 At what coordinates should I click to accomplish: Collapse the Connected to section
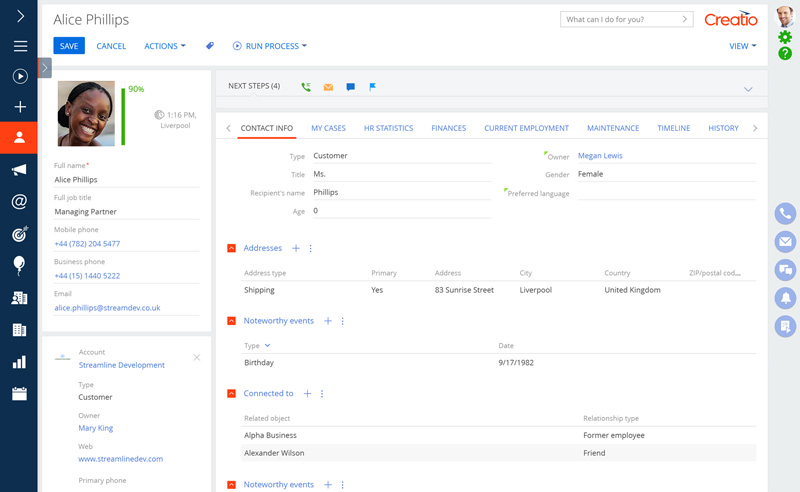[232, 394]
